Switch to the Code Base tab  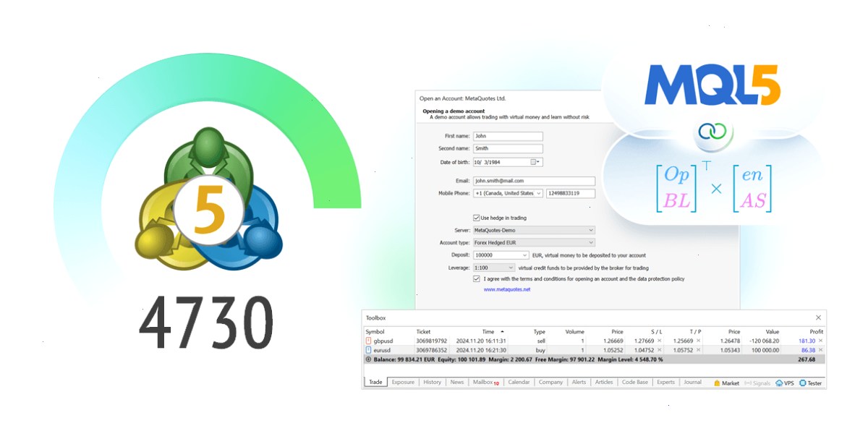635,383
